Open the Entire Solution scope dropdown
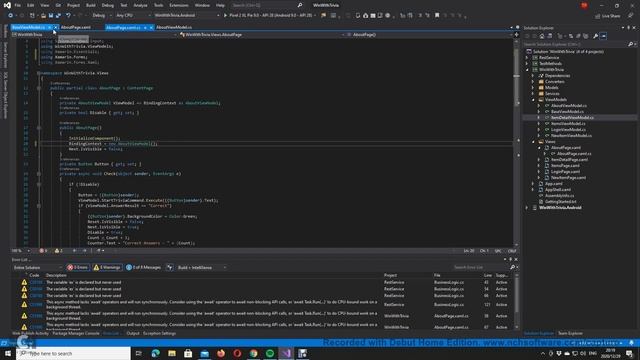 pyautogui.click(x=37, y=267)
